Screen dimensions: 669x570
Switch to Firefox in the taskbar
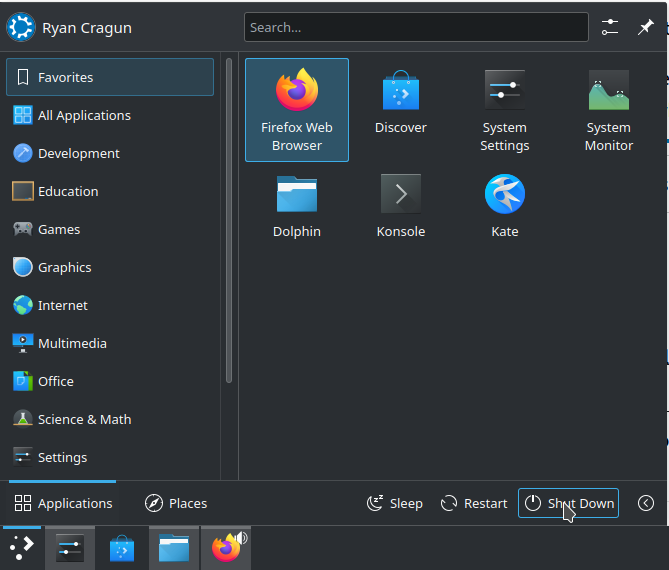(225, 549)
